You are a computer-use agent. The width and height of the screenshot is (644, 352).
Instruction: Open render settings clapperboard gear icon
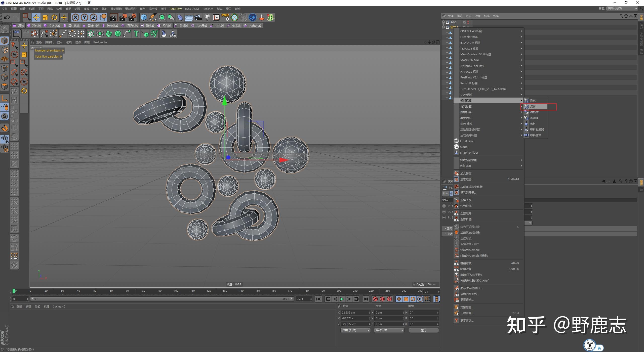click(x=132, y=17)
